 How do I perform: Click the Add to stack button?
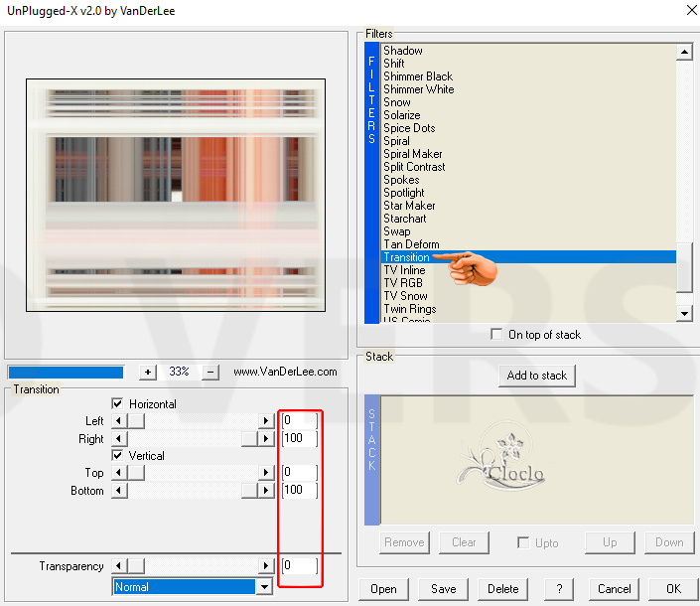click(x=536, y=376)
